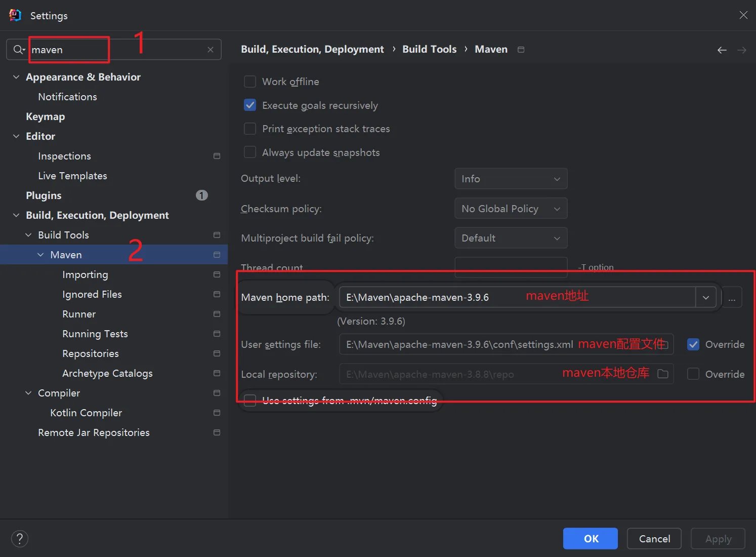Click the Thread count input field
The width and height of the screenshot is (756, 557).
pos(511,267)
